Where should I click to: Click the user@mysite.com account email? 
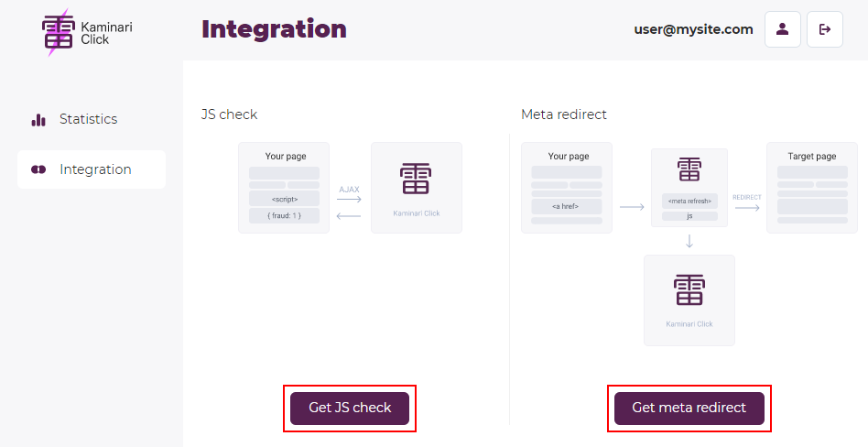click(x=693, y=29)
